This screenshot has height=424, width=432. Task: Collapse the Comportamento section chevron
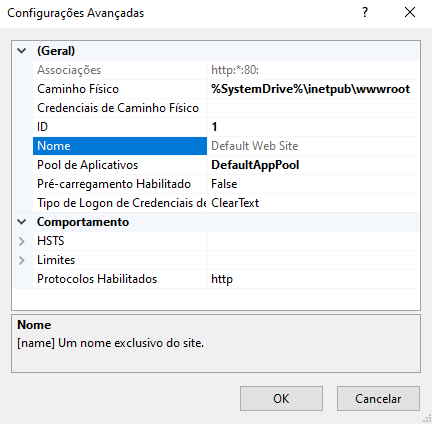coord(22,222)
